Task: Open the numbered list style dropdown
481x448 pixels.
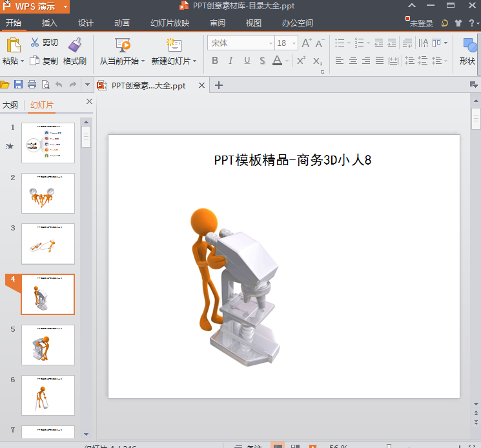Action: pos(368,43)
